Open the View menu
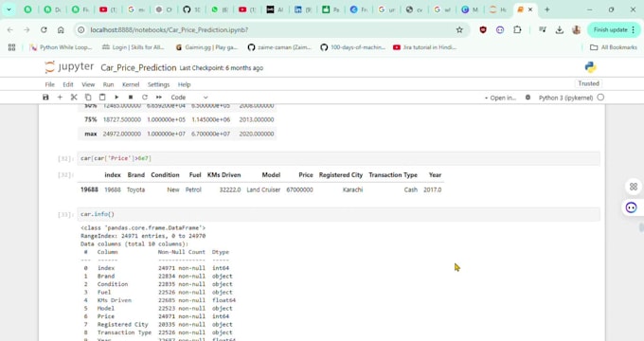 point(88,84)
